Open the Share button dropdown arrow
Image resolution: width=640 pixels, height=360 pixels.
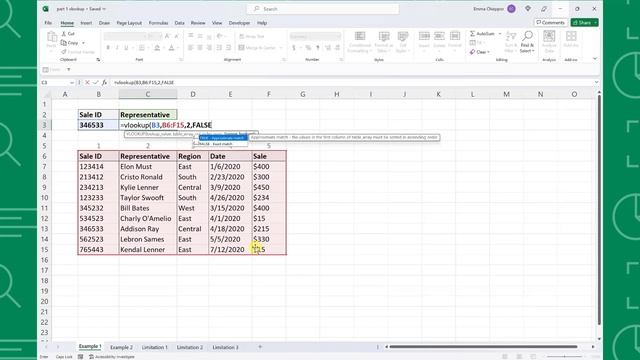pos(596,22)
